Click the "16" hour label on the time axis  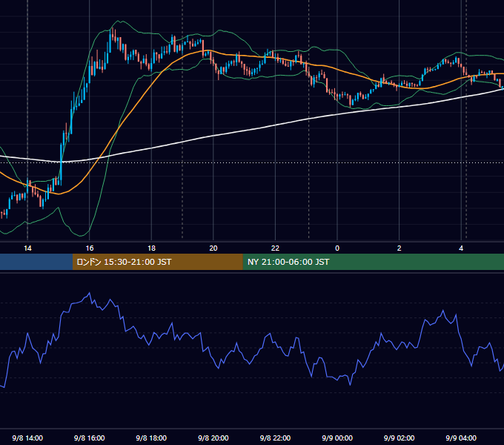coord(90,248)
